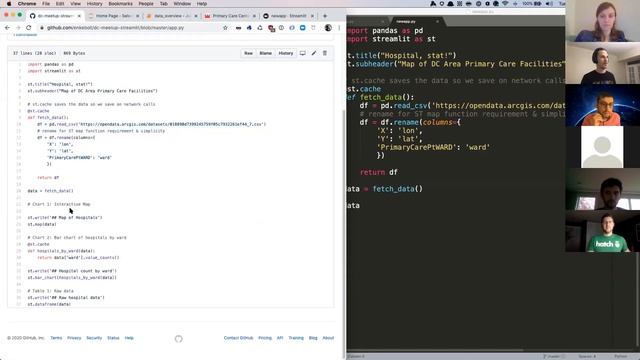Open the Contact GitHub footer link

(x=238, y=338)
